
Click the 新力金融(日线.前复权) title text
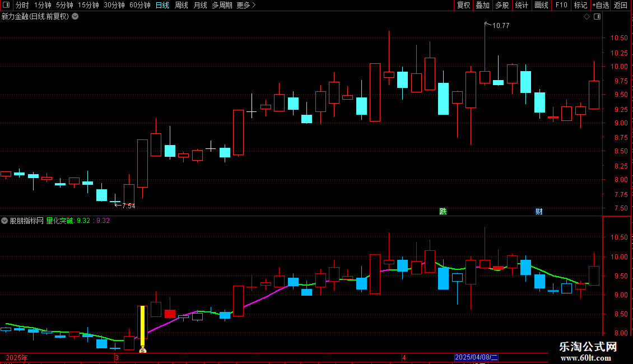[x=35, y=17]
